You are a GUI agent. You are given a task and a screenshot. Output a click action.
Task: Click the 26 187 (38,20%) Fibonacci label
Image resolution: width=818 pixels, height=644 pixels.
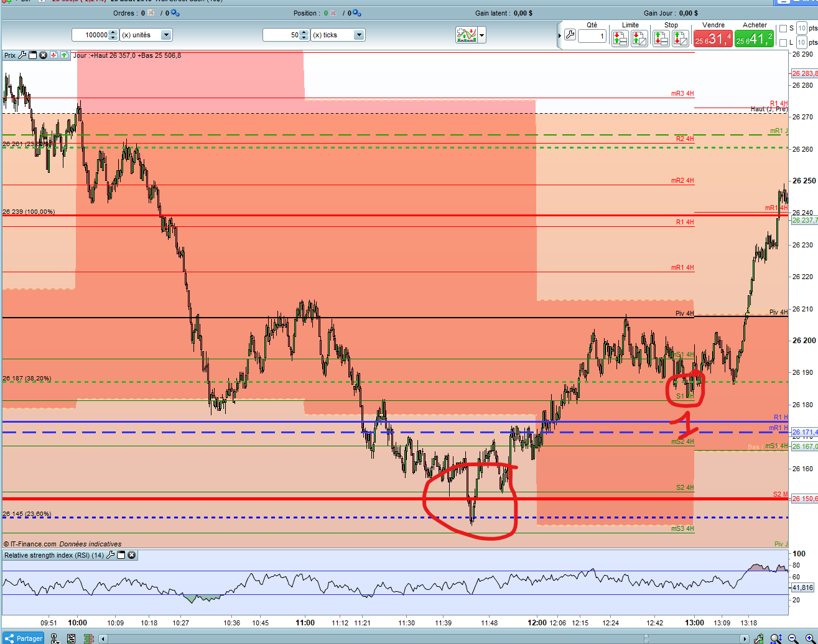pyautogui.click(x=27, y=379)
